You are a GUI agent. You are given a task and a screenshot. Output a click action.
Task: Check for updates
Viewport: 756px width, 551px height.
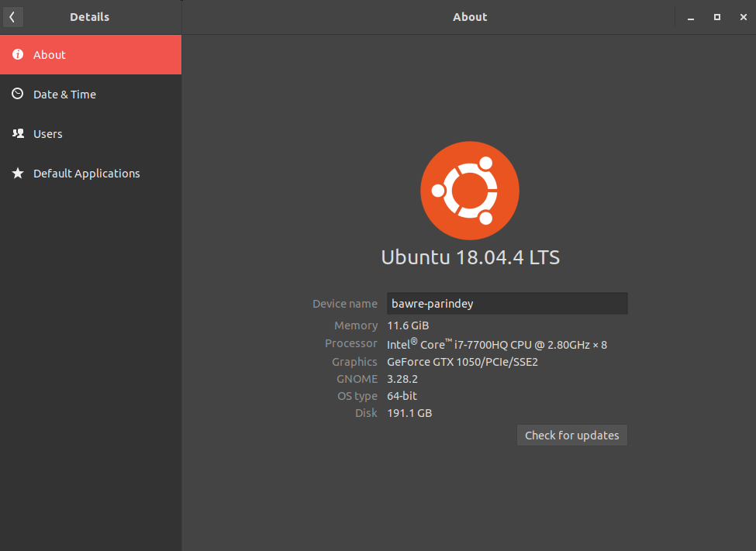coord(571,436)
